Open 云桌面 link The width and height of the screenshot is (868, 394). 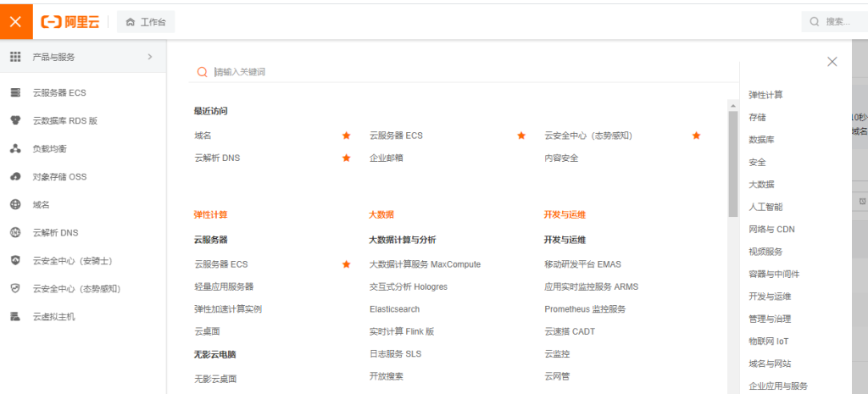tap(207, 331)
